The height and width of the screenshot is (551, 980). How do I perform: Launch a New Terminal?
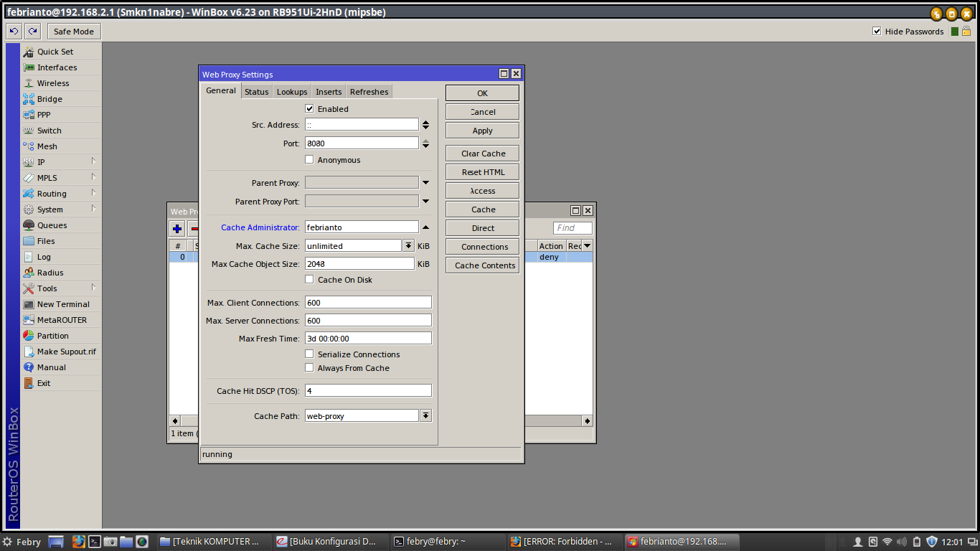[x=63, y=304]
